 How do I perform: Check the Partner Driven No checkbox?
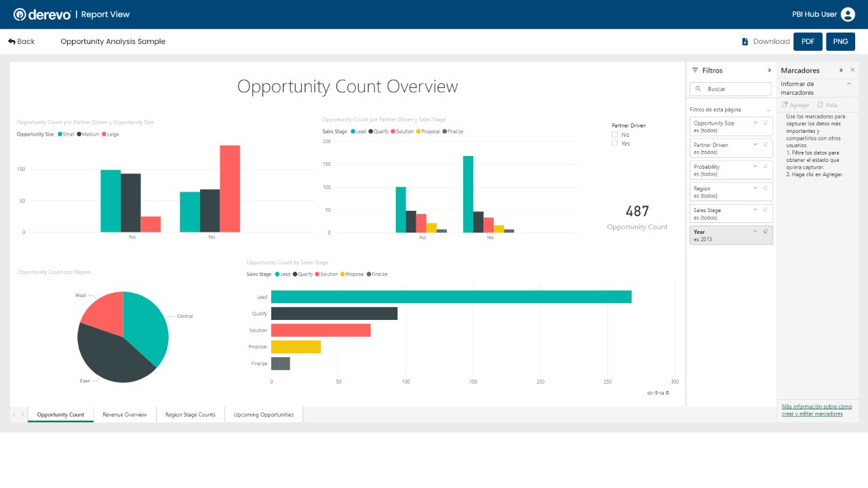(615, 135)
